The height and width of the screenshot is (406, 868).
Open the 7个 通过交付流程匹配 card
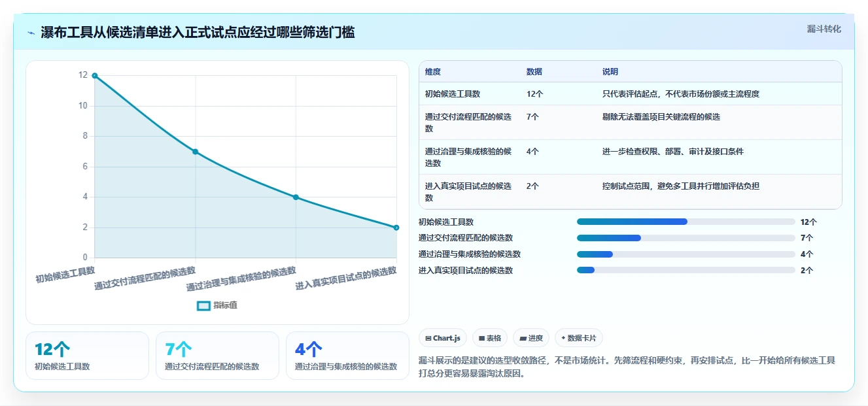coord(217,356)
